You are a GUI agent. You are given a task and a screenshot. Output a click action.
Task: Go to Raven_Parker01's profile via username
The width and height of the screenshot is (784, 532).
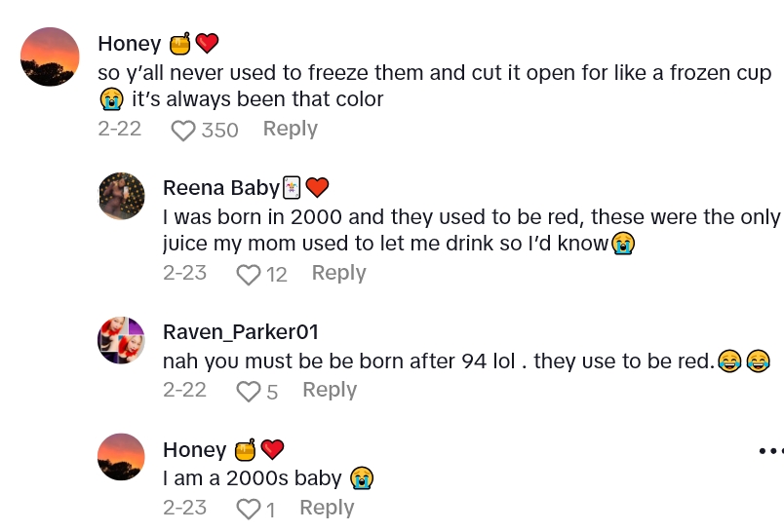(241, 331)
